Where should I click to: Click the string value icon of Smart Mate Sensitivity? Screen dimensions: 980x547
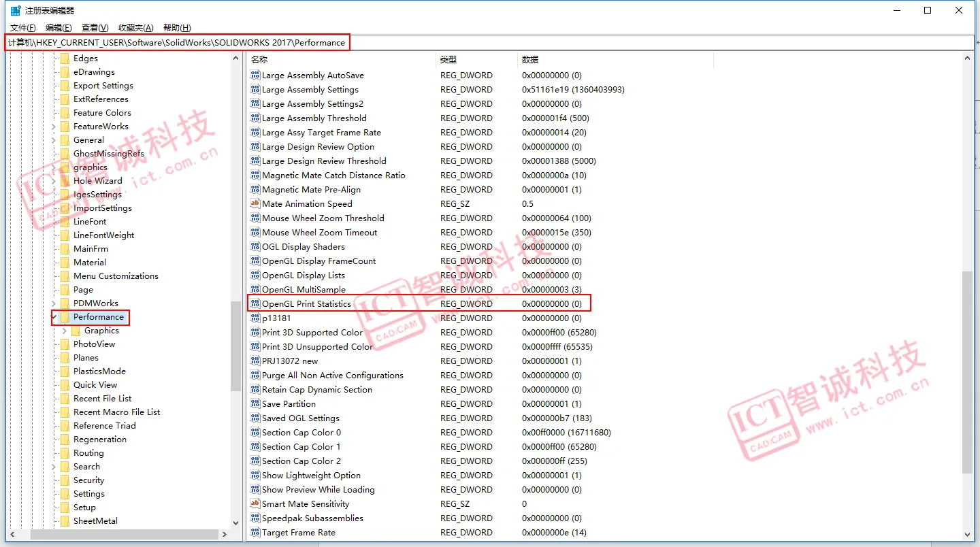(255, 504)
